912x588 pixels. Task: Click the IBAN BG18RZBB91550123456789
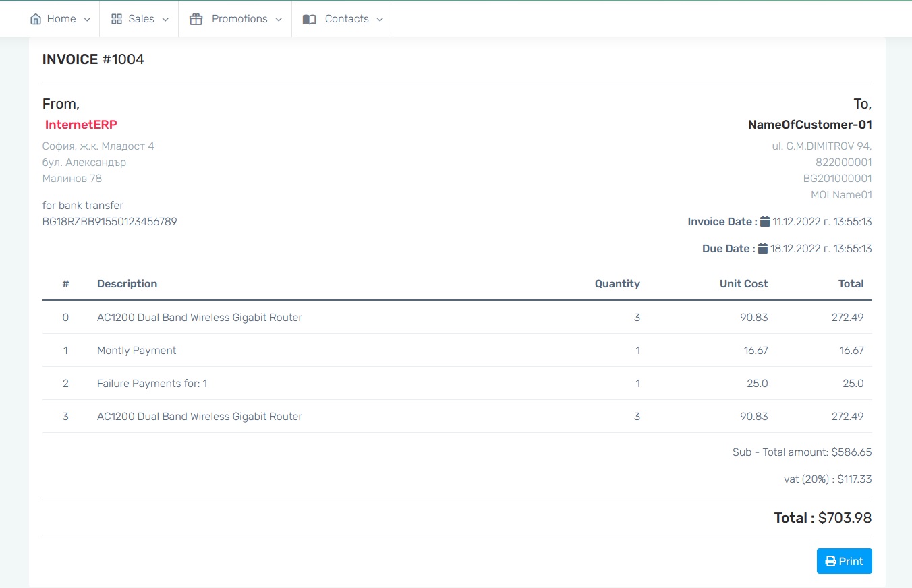(x=110, y=221)
